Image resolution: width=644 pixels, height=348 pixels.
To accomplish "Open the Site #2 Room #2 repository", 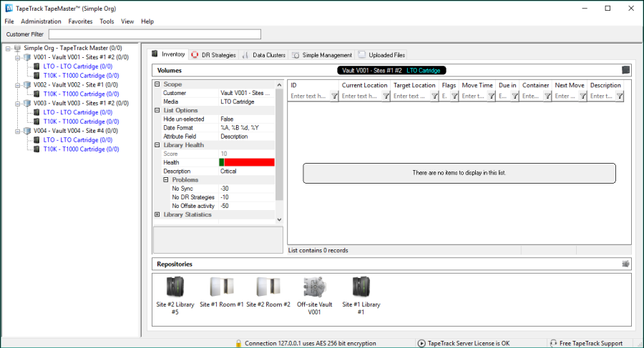I will [268, 292].
